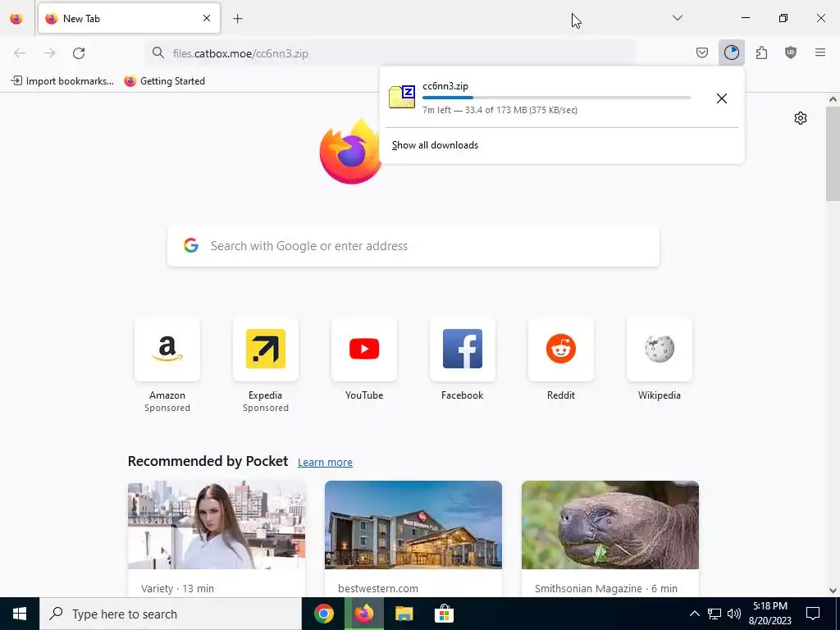This screenshot has width=840, height=630.
Task: Open the Variety article thumbnail
Action: (217, 525)
